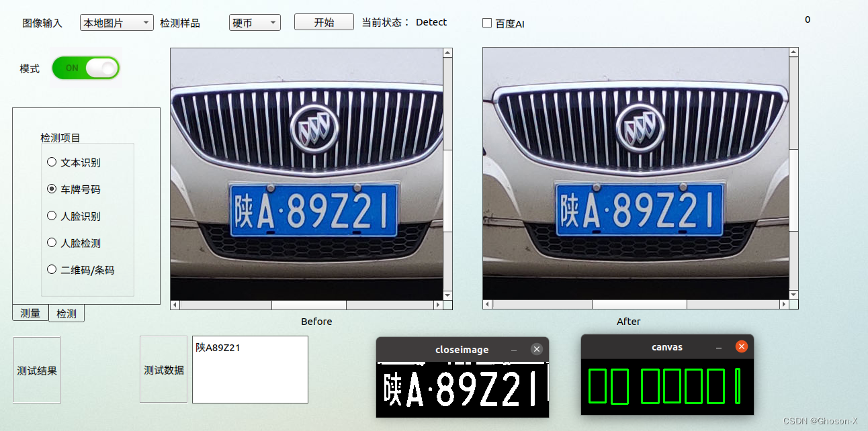Viewport: 868px width, 431px height.
Task: Click the After image scroll-right arrow
Action: tap(784, 304)
